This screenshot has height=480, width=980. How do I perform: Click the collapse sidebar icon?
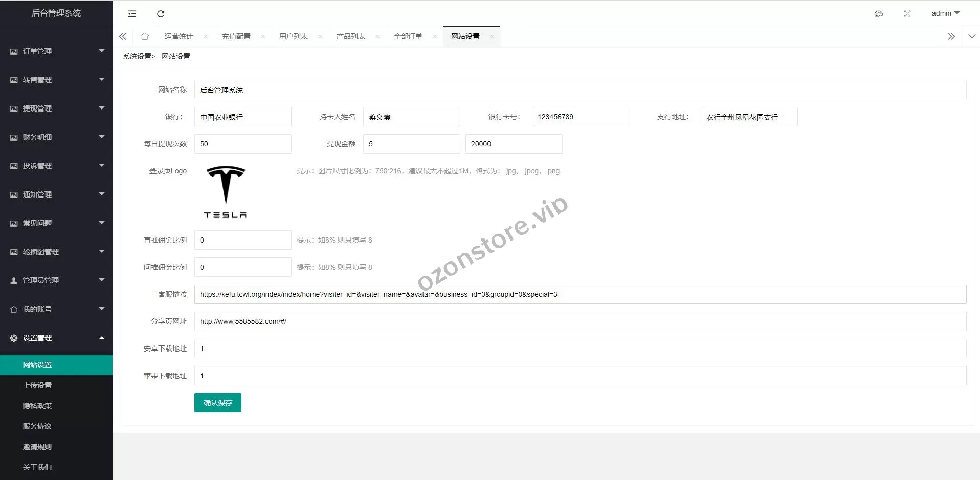click(x=131, y=14)
